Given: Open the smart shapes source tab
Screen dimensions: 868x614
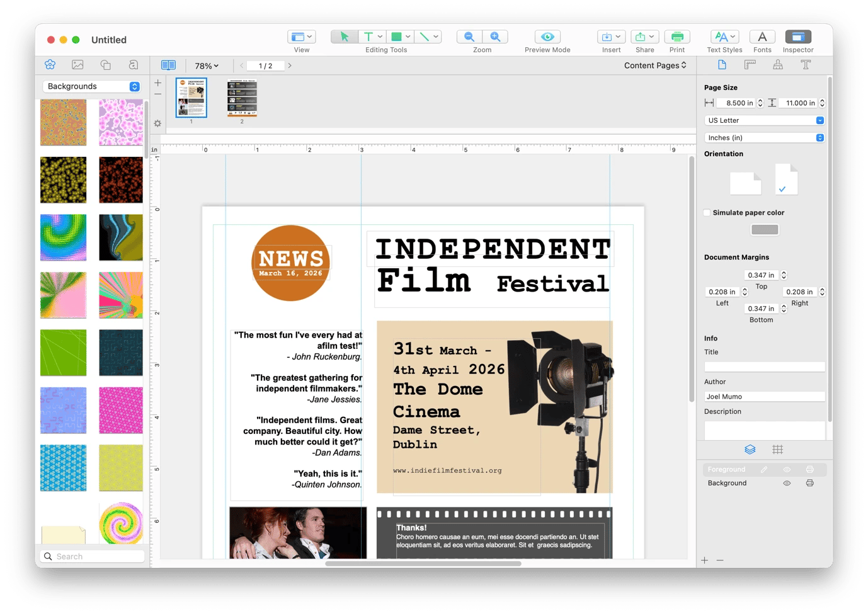Looking at the screenshot, I should coord(106,64).
